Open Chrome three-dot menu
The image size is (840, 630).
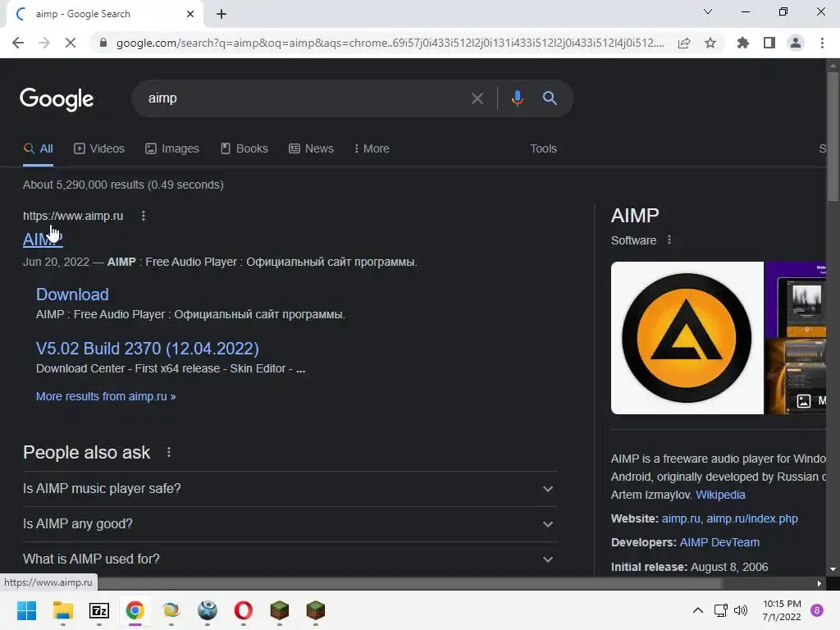(822, 43)
